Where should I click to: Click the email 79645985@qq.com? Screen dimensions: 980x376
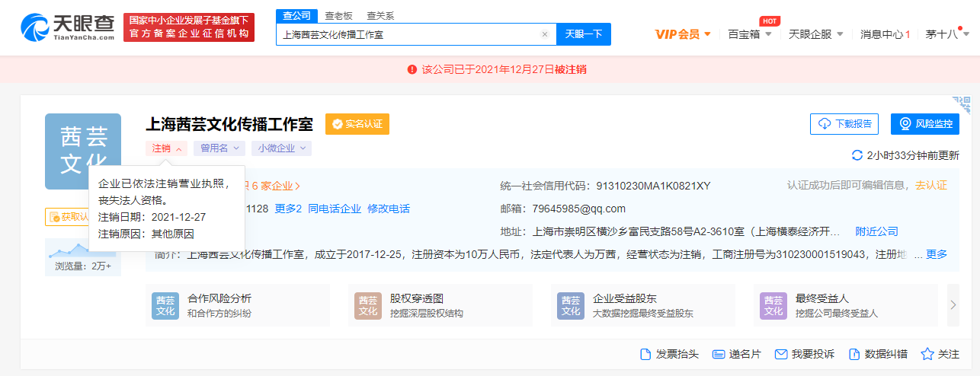[x=579, y=209]
